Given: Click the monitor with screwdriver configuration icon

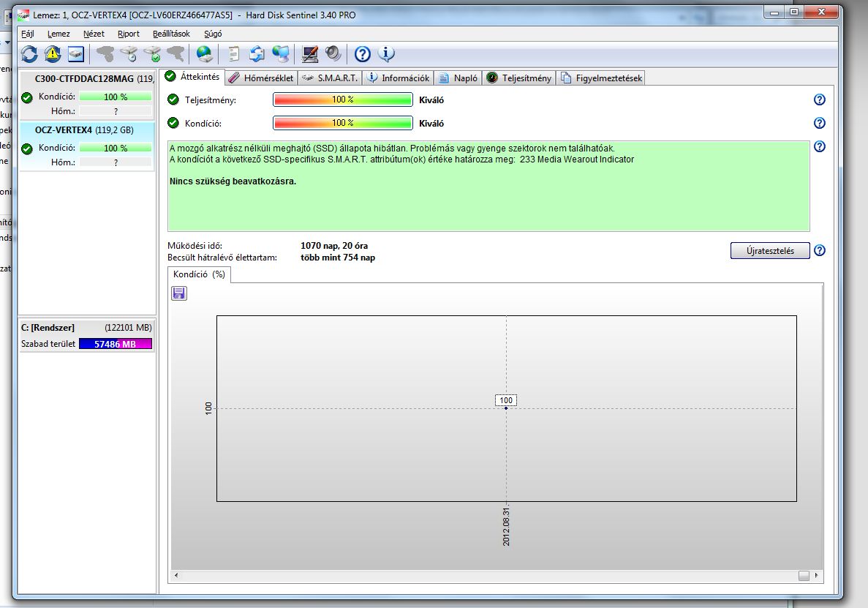Looking at the screenshot, I should tap(309, 53).
